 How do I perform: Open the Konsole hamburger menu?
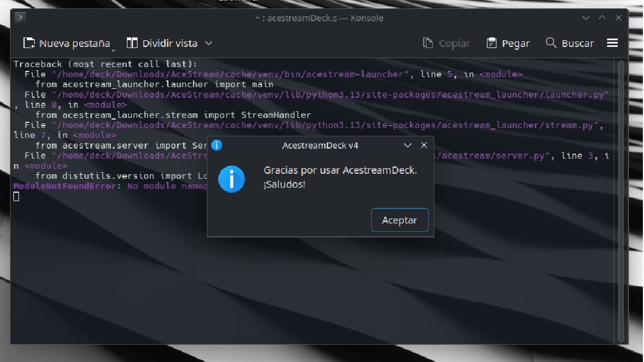612,43
